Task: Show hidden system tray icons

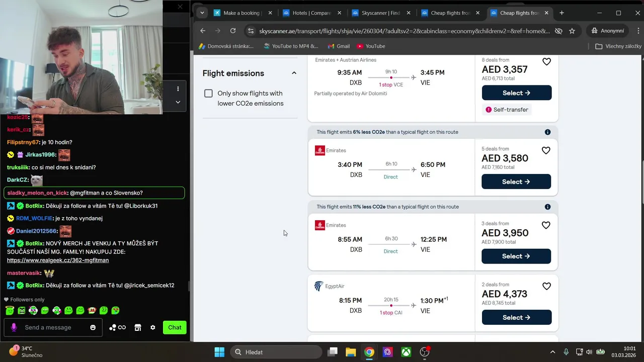Action: [x=552, y=352]
